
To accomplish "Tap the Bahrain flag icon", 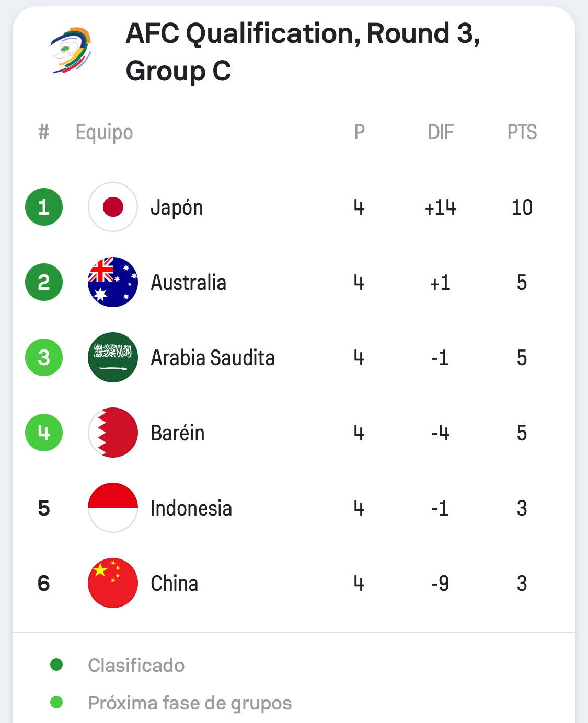I will [x=113, y=433].
